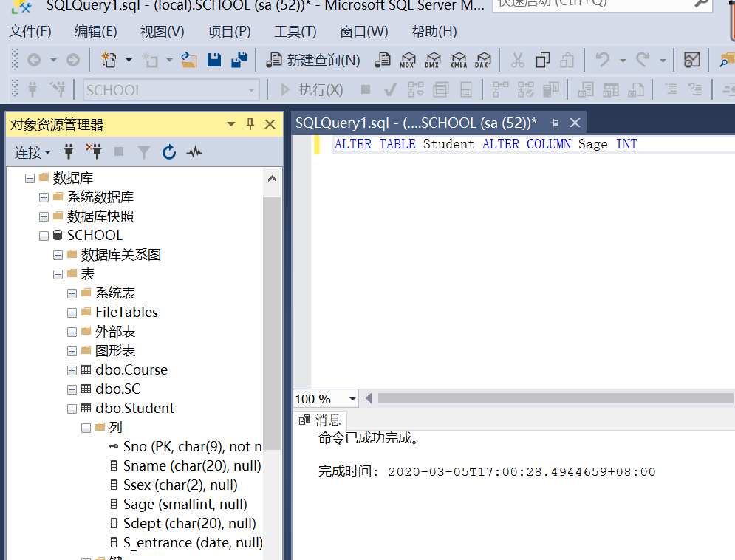Click the Refresh icon in Object Explorer
Image resolution: width=735 pixels, height=560 pixels.
click(x=168, y=152)
